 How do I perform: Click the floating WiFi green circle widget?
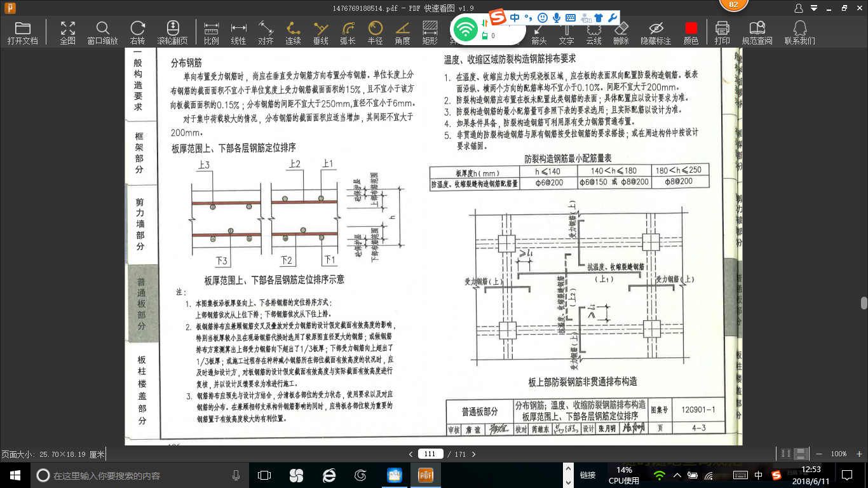click(x=466, y=29)
